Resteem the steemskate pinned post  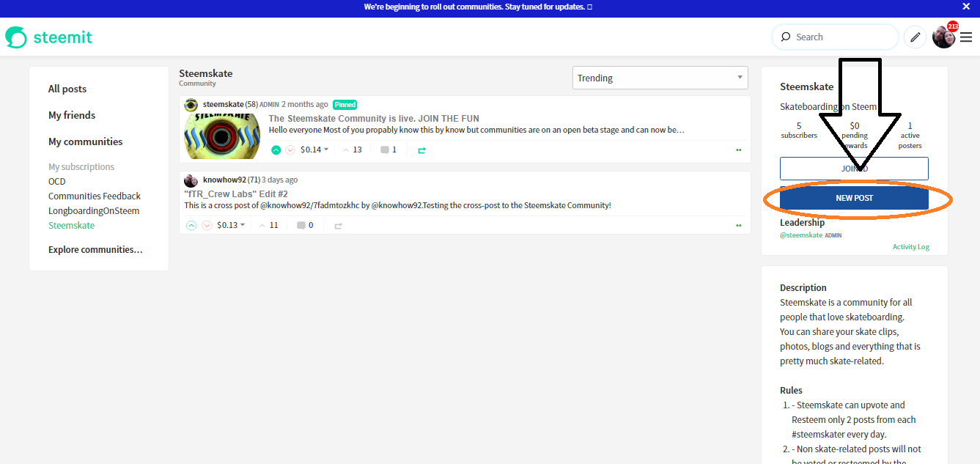pyautogui.click(x=421, y=150)
